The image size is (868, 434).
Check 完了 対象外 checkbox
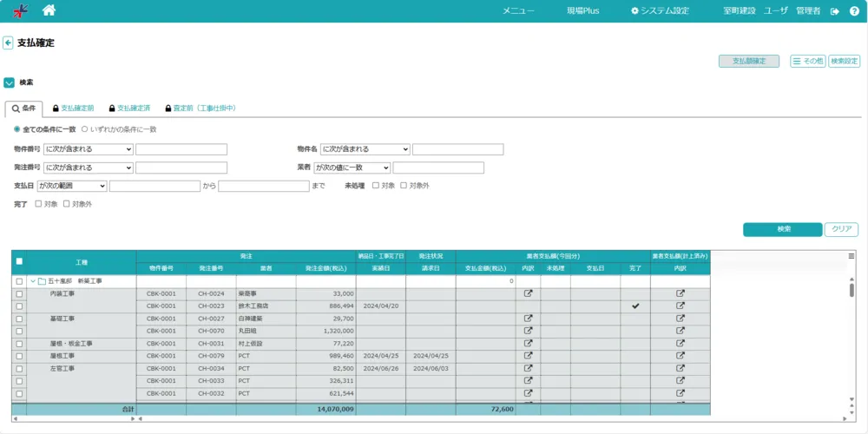tap(67, 204)
